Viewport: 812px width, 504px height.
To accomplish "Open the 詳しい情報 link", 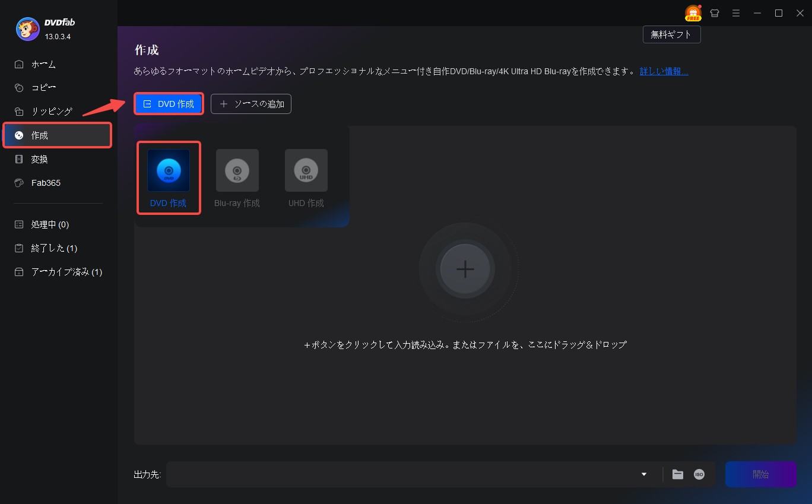I will 664,71.
